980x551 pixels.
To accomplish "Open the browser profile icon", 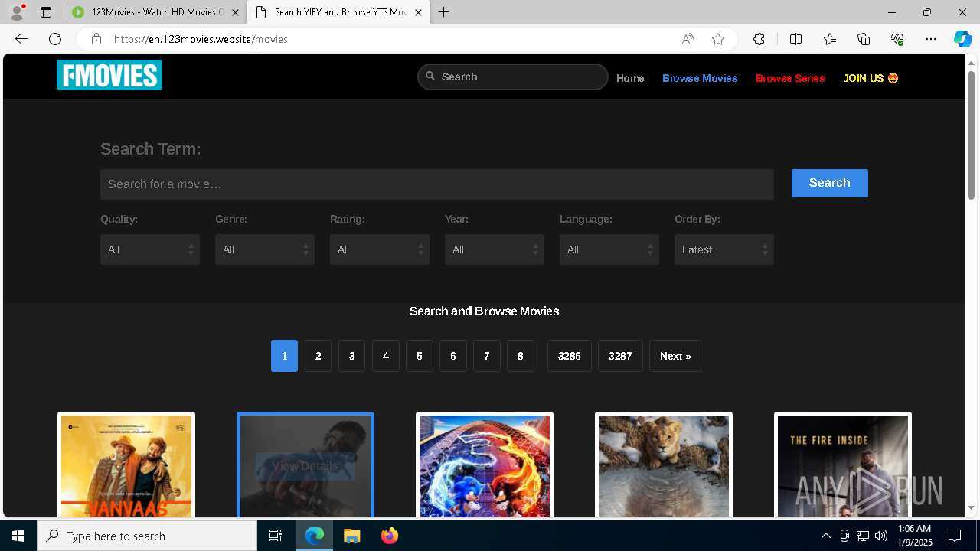I will [16, 12].
